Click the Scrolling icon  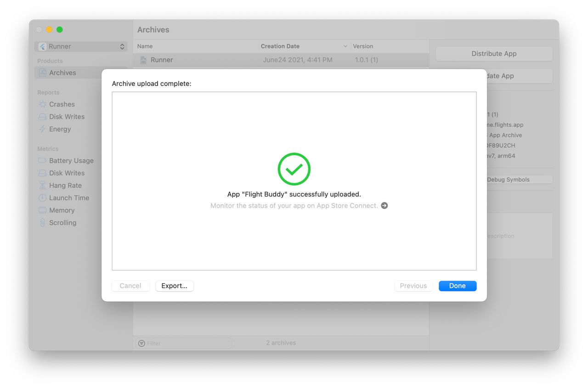pyautogui.click(x=42, y=223)
